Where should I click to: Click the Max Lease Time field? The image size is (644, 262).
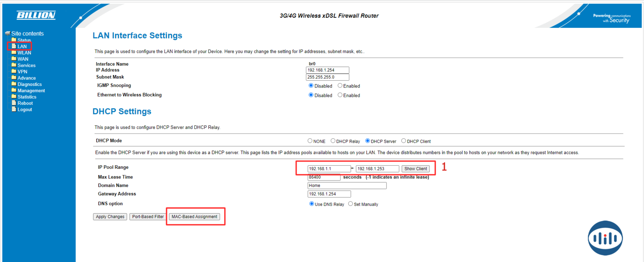click(x=324, y=177)
